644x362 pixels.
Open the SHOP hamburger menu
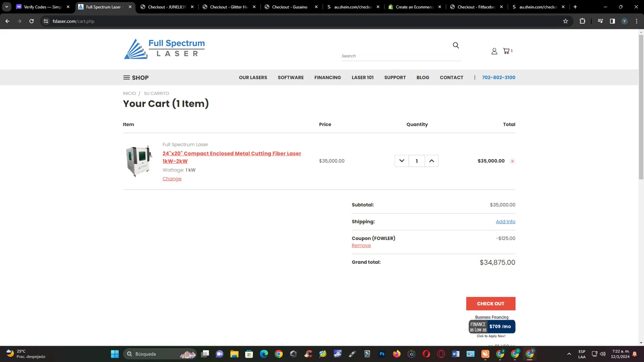(x=136, y=78)
